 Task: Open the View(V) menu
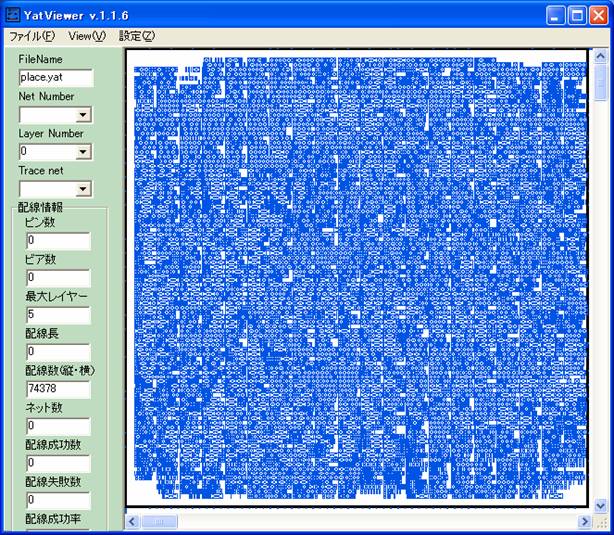[x=87, y=36]
